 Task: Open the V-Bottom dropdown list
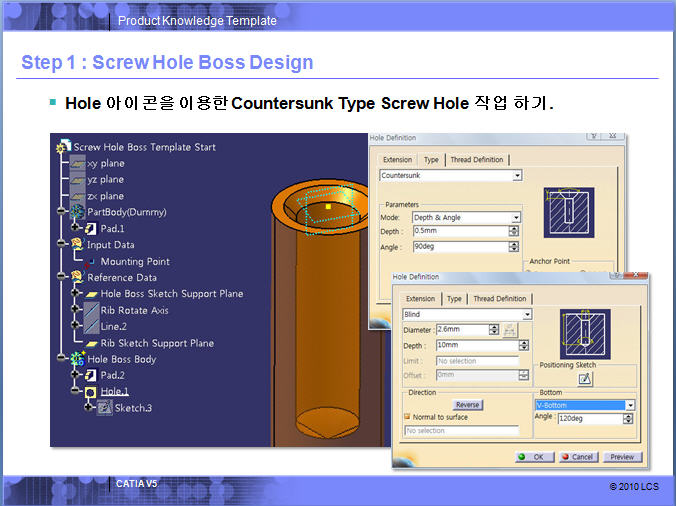coord(630,405)
